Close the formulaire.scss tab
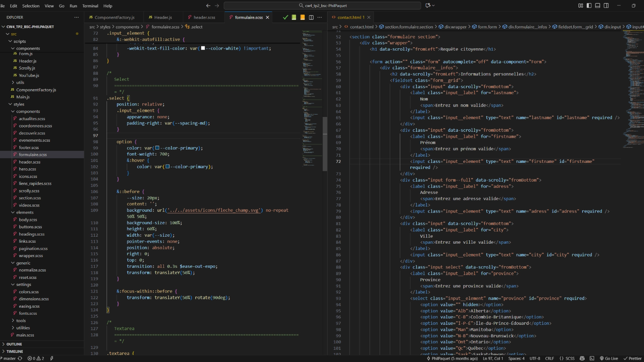This screenshot has width=644, height=362. (x=267, y=17)
